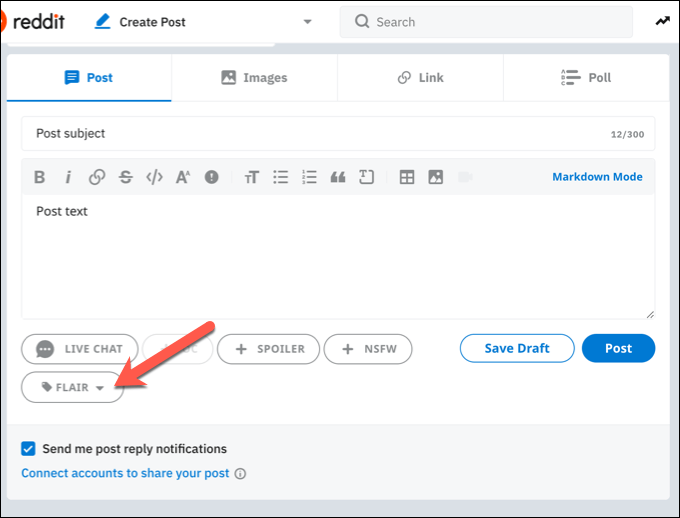Click the Save Draft button
Image resolution: width=680 pixels, height=518 pixels.
coord(517,348)
